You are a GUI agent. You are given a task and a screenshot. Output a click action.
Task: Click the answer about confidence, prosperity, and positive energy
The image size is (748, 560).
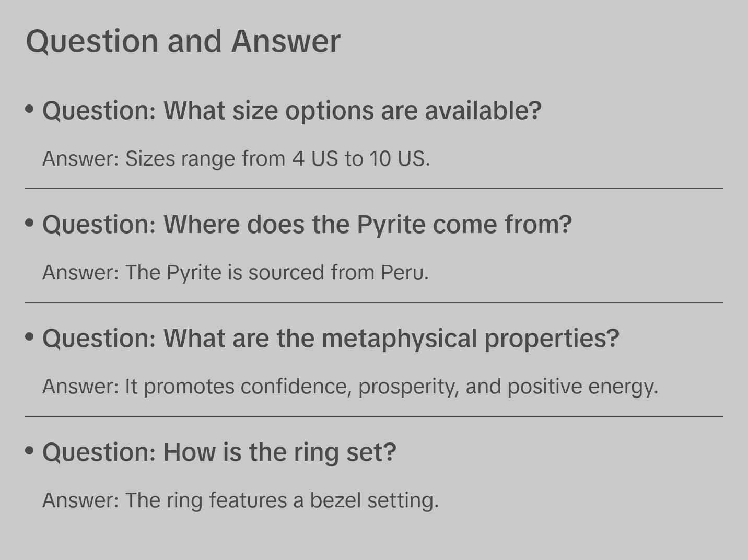point(350,387)
